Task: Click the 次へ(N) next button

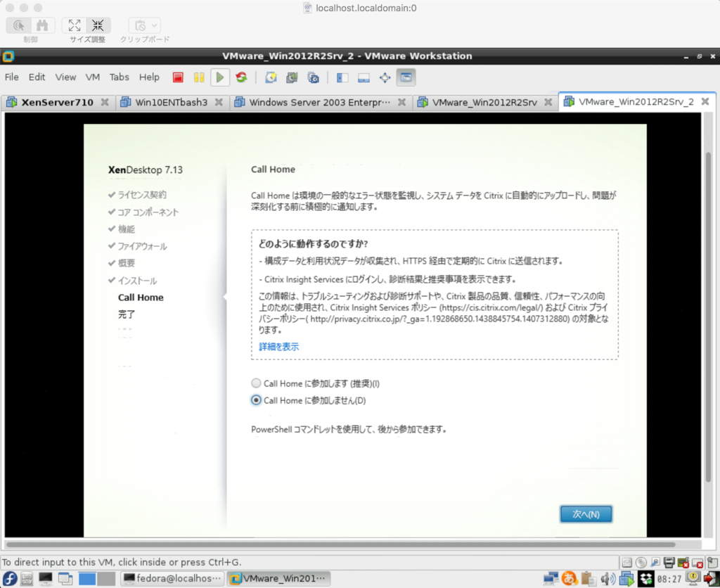Action: (586, 514)
